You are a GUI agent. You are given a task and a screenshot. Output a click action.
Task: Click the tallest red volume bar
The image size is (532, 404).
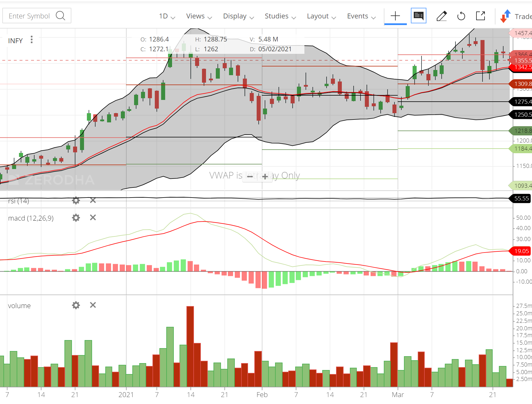(190, 346)
